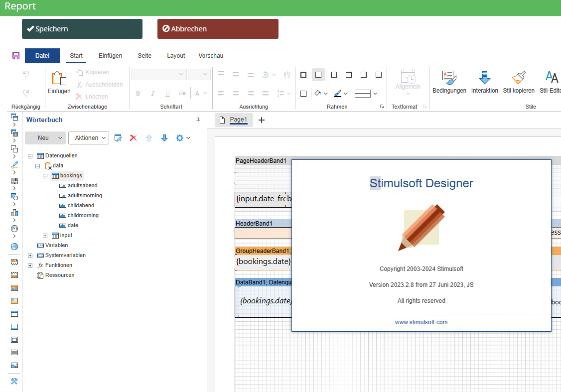Image resolution: width=561 pixels, height=392 pixels.
Task: Switch to the Einfügen ribbon tab
Action: pos(110,56)
